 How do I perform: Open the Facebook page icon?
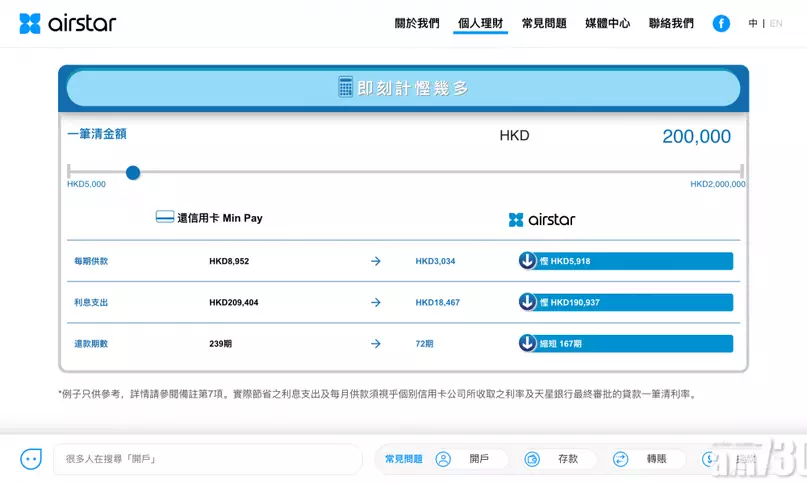click(721, 23)
